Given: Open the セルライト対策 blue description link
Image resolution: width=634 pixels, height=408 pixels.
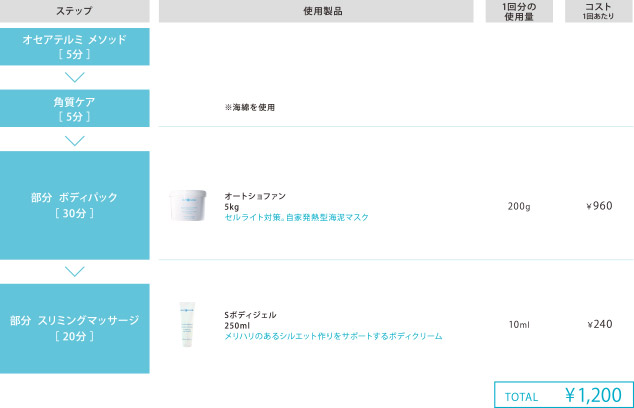Looking at the screenshot, I should pyautogui.click(x=297, y=217).
